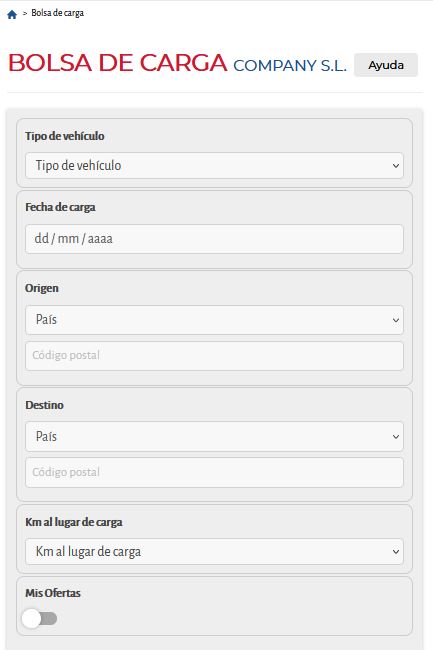Focus the Destino Código postal field
The height and width of the screenshot is (650, 433).
pos(214,473)
